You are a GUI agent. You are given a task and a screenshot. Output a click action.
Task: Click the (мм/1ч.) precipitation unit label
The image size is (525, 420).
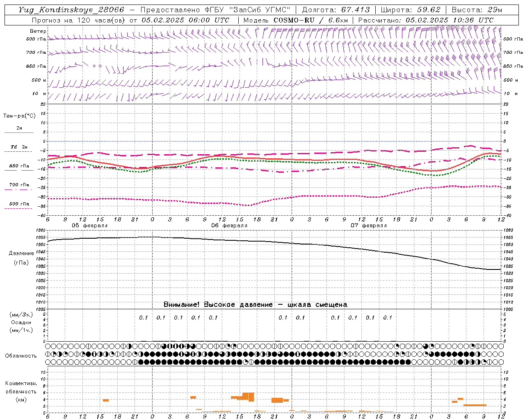[21, 330]
